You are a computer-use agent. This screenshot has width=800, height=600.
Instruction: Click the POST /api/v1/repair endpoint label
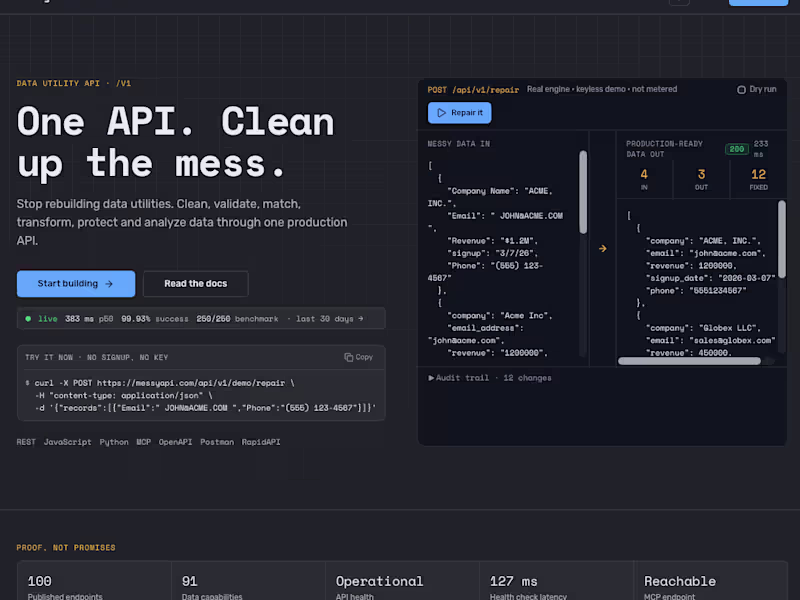[x=473, y=90]
